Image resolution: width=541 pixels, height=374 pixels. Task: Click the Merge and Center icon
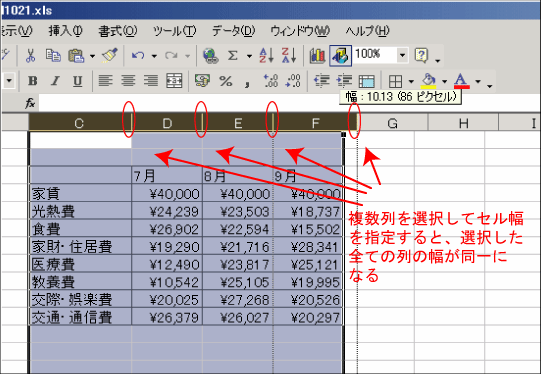174,81
